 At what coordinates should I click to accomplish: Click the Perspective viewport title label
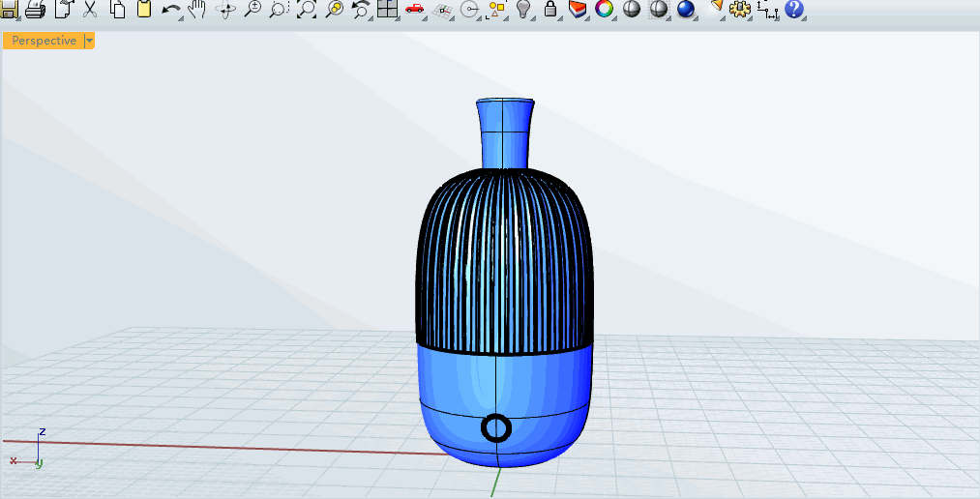pyautogui.click(x=44, y=41)
